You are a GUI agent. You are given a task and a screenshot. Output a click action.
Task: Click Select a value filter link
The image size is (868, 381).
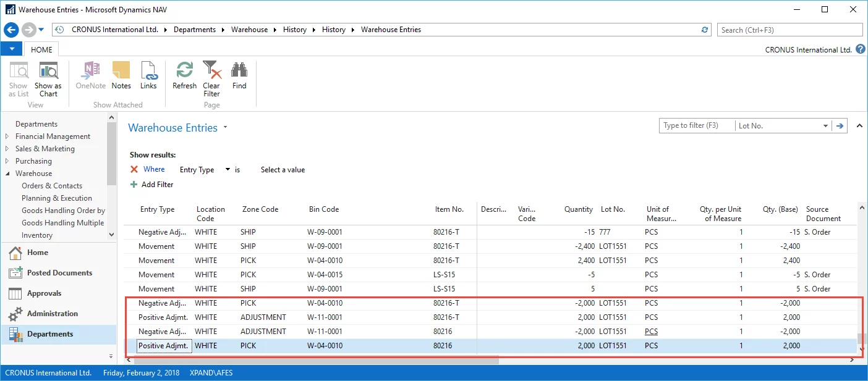coord(283,170)
